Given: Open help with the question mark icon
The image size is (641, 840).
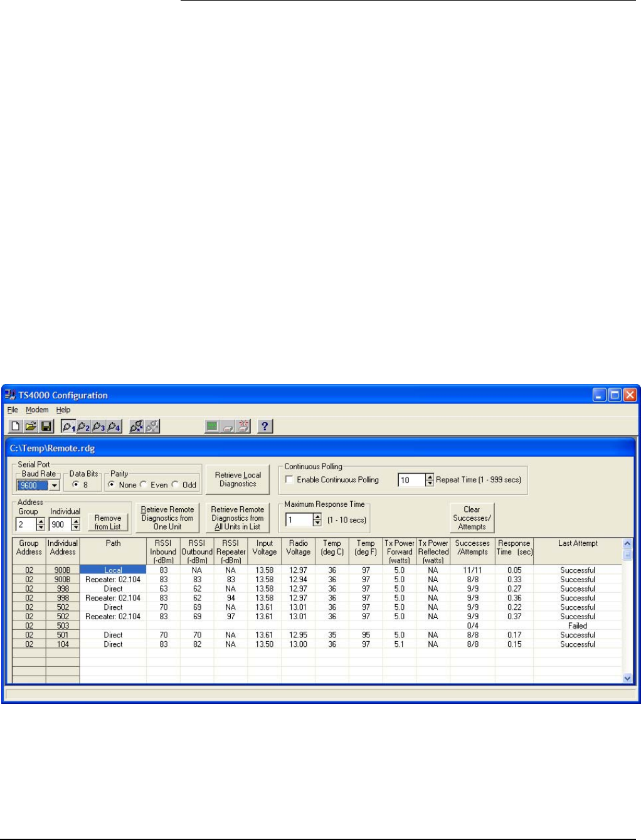Looking at the screenshot, I should tap(265, 427).
